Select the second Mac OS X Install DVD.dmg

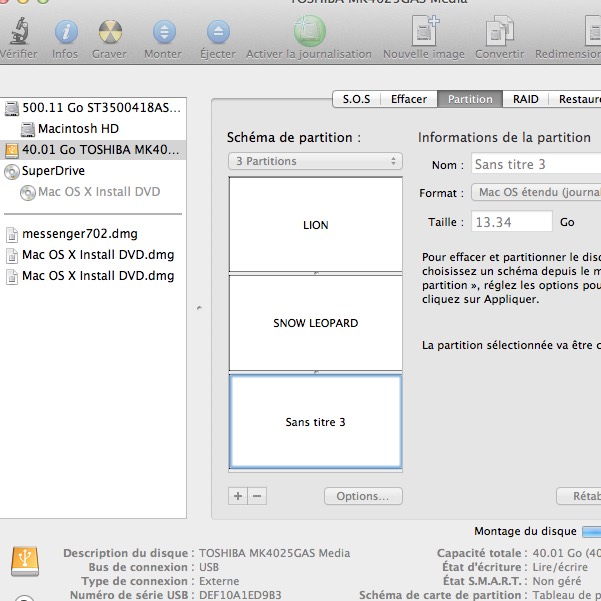click(93, 276)
